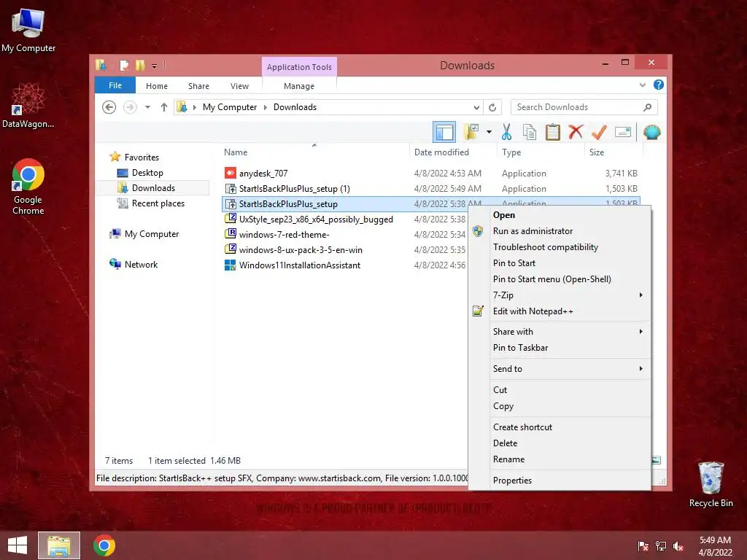The width and height of the screenshot is (747, 560).
Task: Expand the 7-Zip submenu
Action: coord(560,295)
